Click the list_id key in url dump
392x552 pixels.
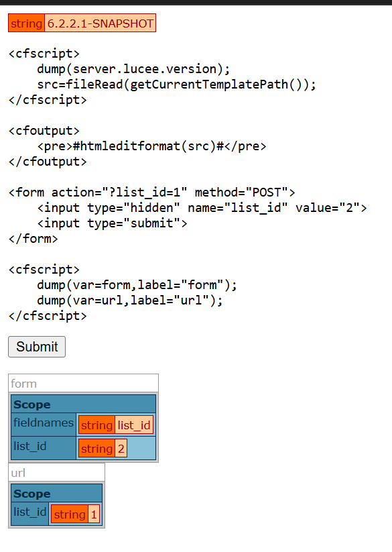[29, 514]
